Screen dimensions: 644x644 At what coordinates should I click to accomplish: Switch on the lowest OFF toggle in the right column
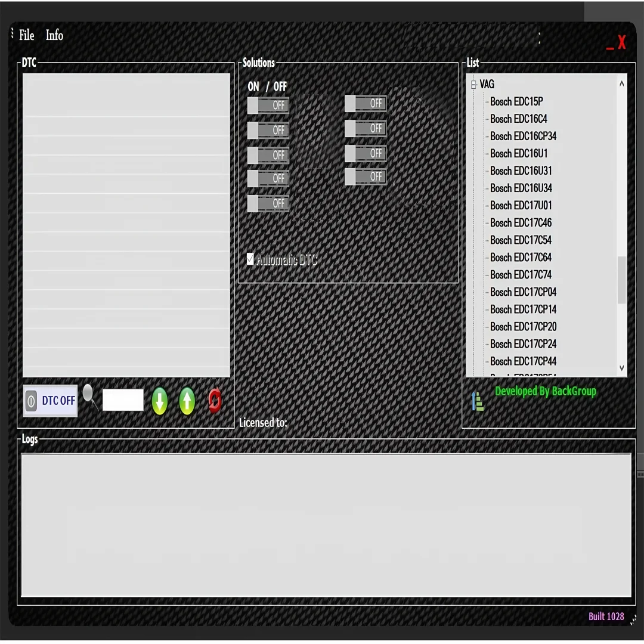point(365,176)
